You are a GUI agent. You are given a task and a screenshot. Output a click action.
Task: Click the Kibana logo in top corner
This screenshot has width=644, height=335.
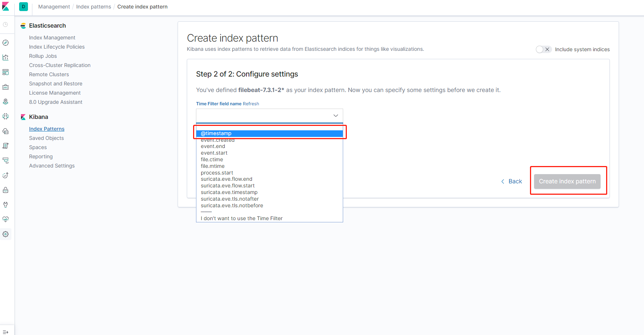click(x=6, y=7)
